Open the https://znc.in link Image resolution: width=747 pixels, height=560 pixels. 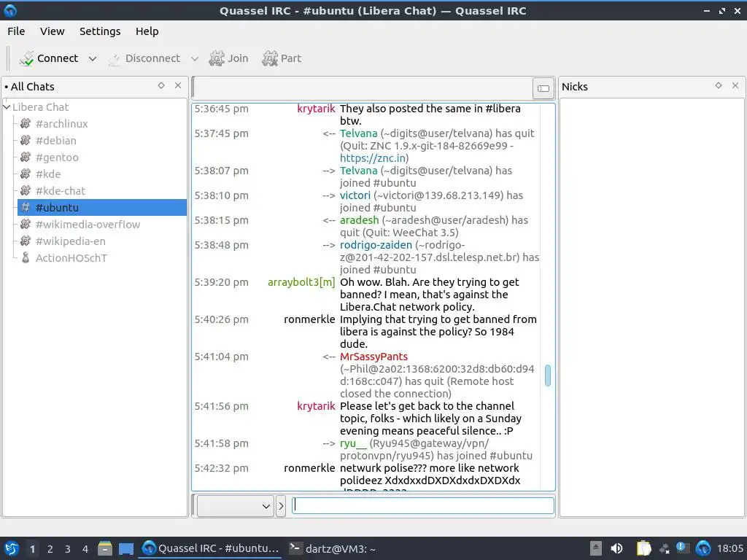pos(373,158)
